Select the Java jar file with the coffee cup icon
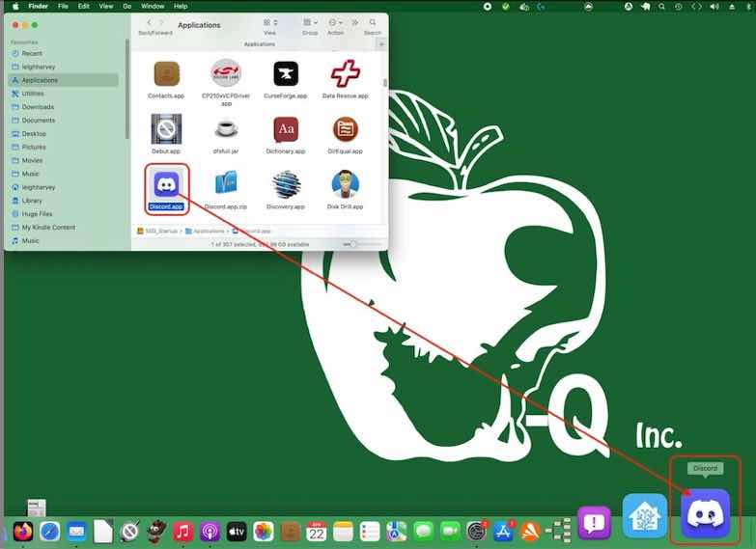 click(226, 128)
